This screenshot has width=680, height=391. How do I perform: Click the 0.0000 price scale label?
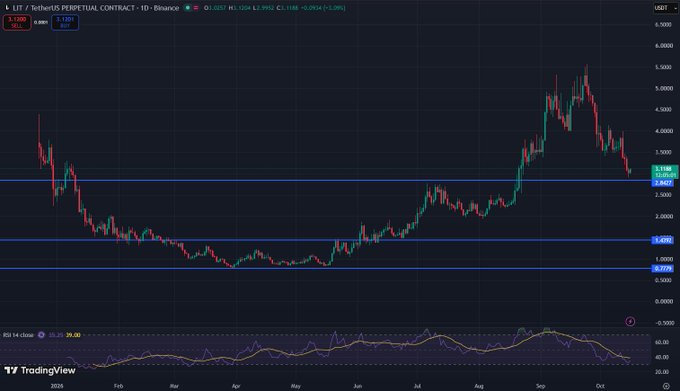tap(664, 301)
